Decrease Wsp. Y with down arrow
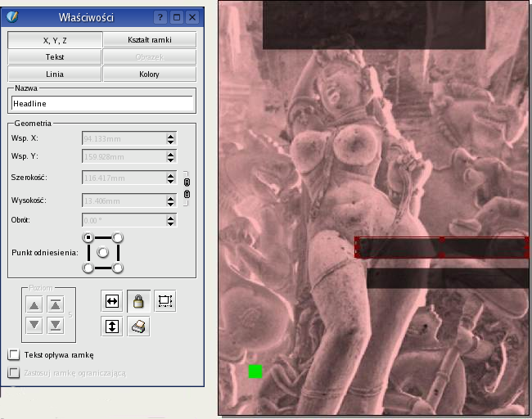The image size is (532, 419). pyautogui.click(x=171, y=160)
